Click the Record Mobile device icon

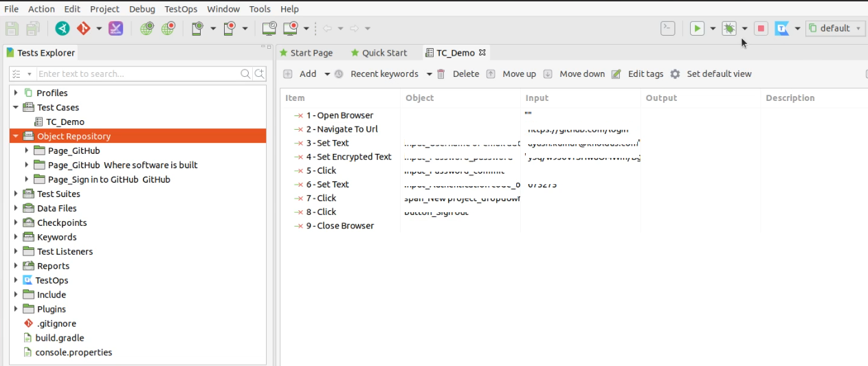(230, 29)
